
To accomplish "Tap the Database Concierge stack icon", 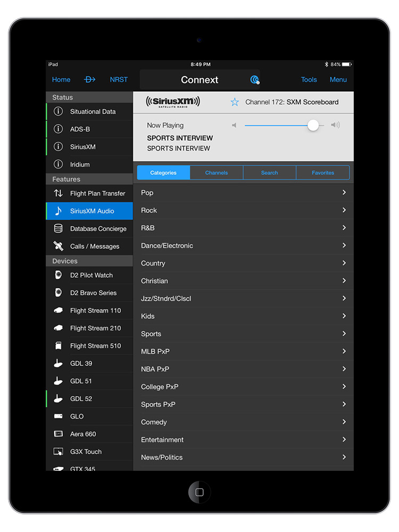I will (59, 228).
